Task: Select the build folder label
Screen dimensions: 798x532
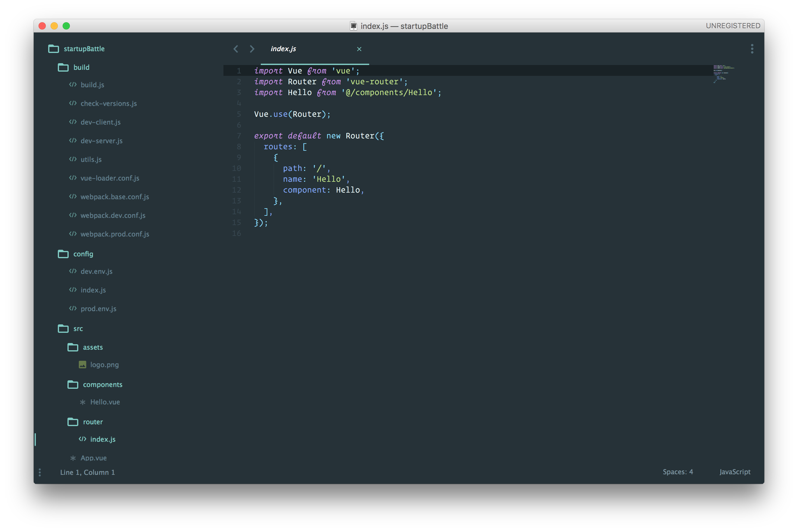Action: point(82,67)
